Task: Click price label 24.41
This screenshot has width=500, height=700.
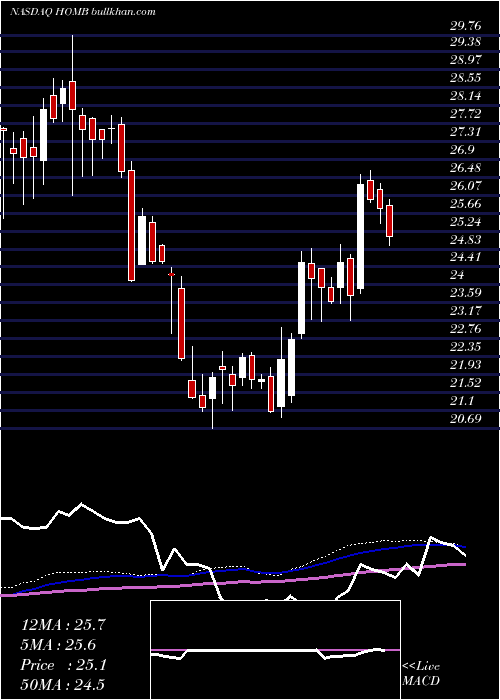Action: tap(465, 257)
